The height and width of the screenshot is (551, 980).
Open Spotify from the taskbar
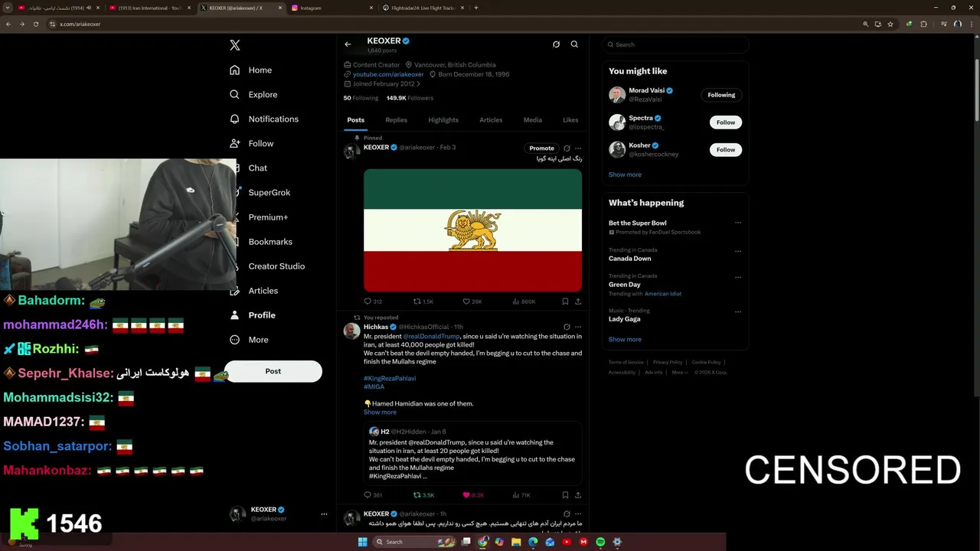[x=600, y=542]
